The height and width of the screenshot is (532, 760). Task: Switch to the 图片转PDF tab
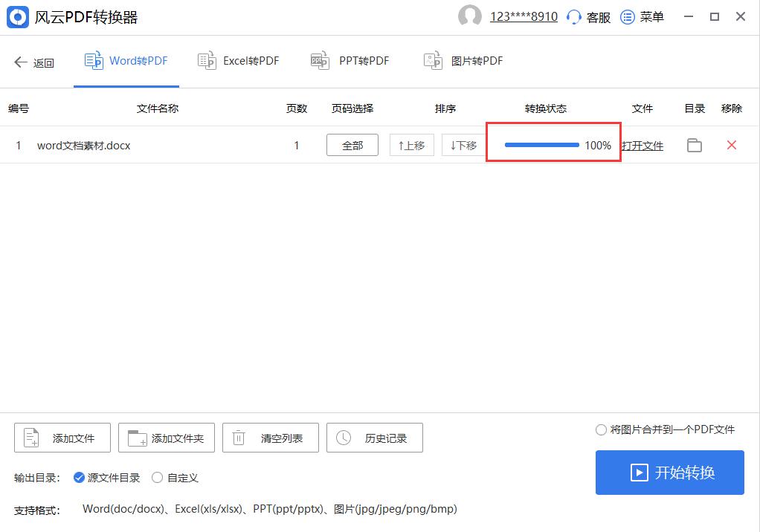[x=462, y=61]
